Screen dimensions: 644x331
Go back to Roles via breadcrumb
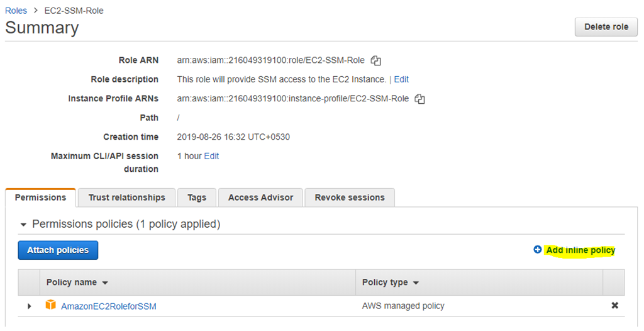point(16,11)
